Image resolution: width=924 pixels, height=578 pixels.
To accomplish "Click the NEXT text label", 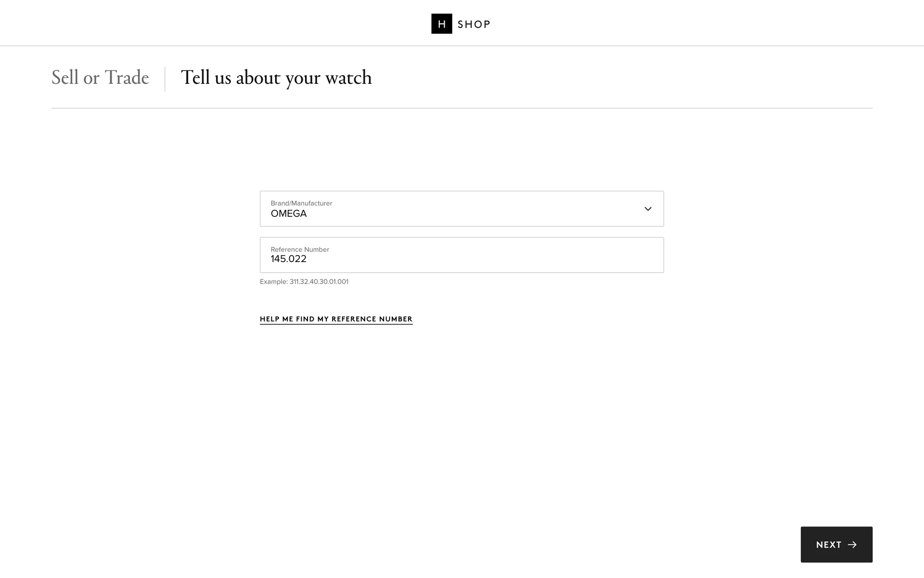I will click(828, 545).
